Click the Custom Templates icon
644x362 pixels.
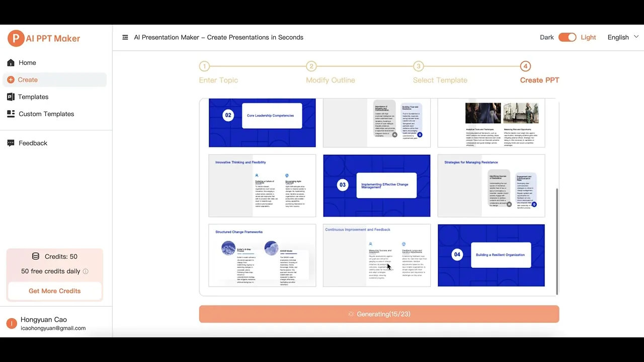point(11,114)
